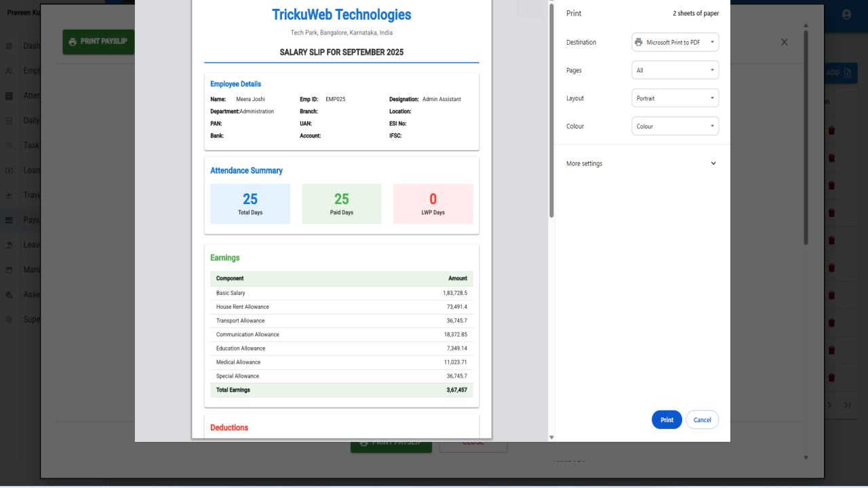Select the Loan money icon in sidebar
868x488 pixels.
(x=9, y=170)
